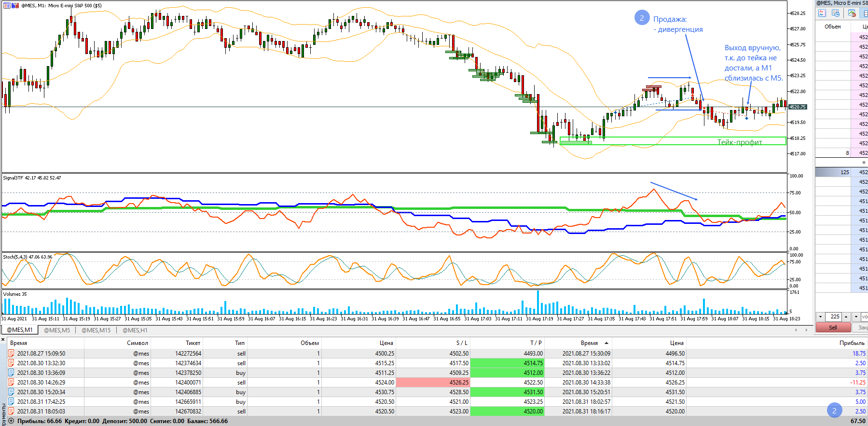Switch to the @MES,H1 chart tab
The height and width of the screenshot is (426, 868).
[x=135, y=330]
